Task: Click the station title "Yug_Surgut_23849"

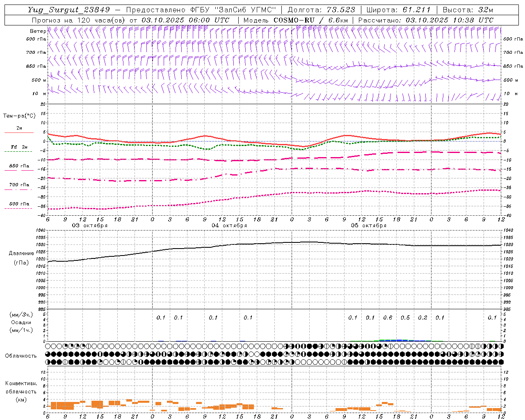Action: tap(69, 10)
